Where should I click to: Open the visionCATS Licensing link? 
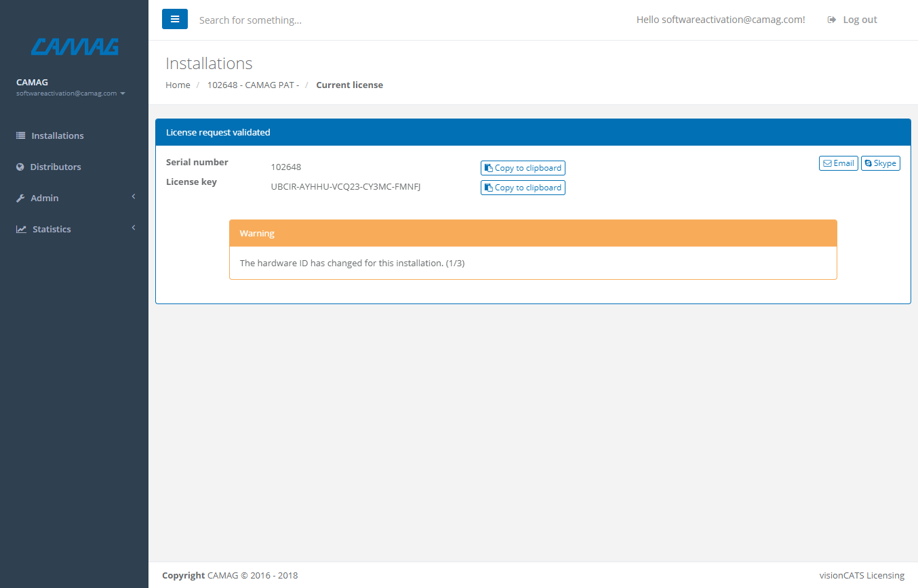(862, 575)
